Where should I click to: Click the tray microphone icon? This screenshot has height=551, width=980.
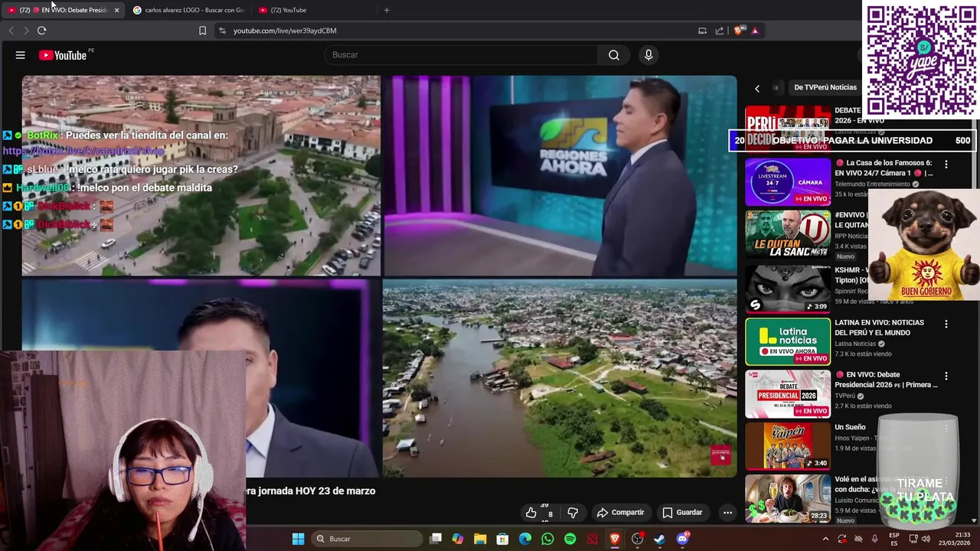click(x=874, y=539)
